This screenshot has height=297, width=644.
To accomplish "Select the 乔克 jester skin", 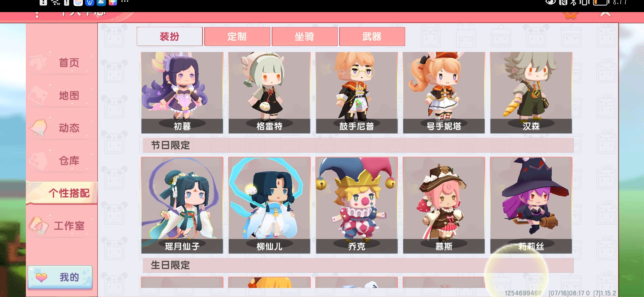I will (x=357, y=205).
